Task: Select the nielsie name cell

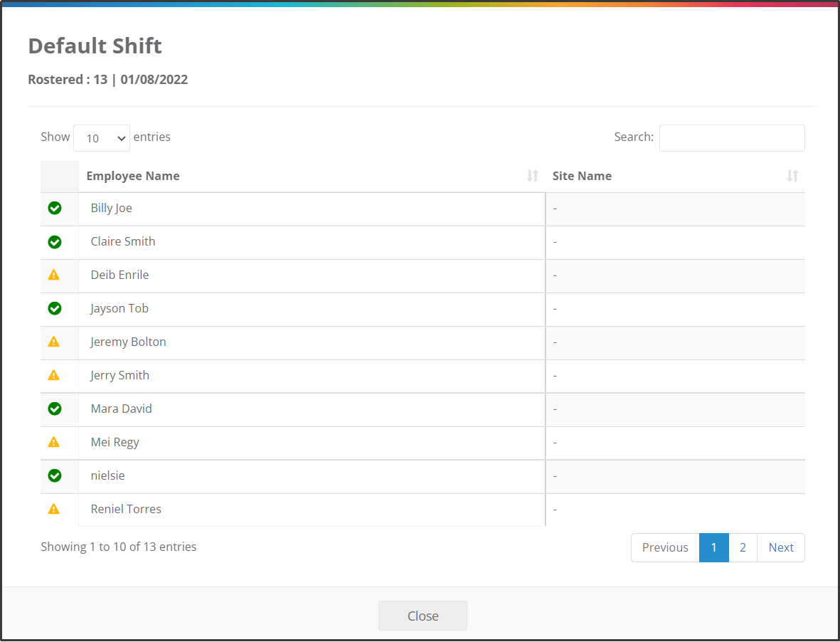Action: pos(312,476)
